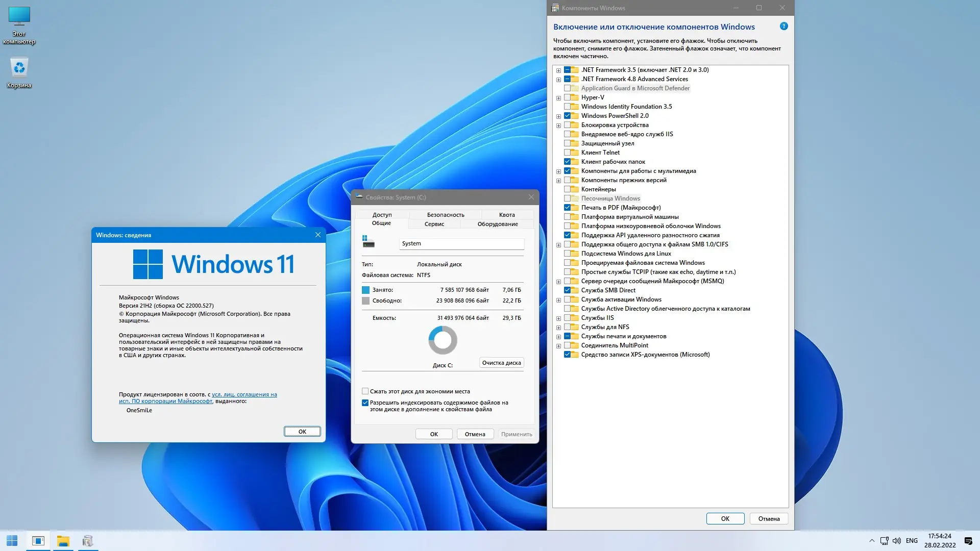Expand the Hyper-V tree node
Image resolution: width=980 pixels, height=551 pixels.
pos(558,98)
